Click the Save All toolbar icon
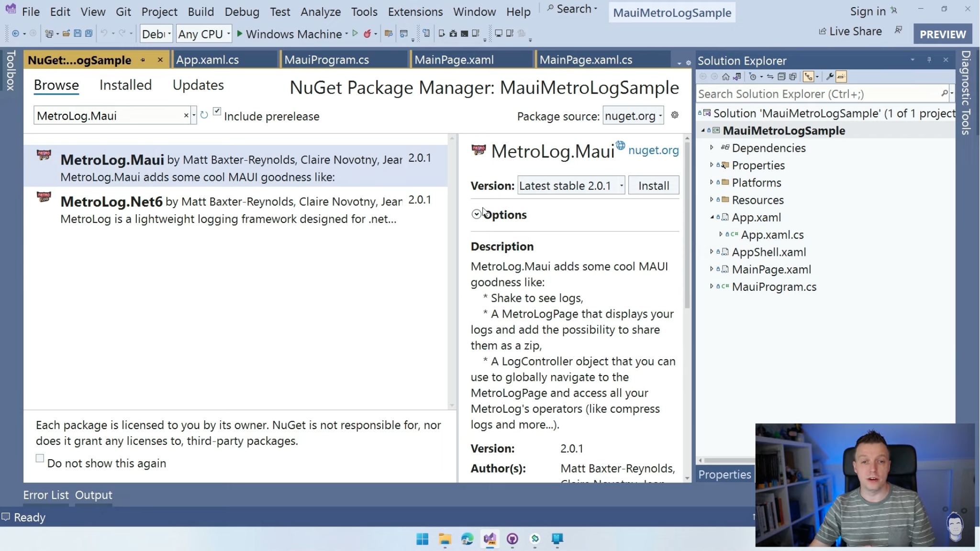980x551 pixels. [x=89, y=33]
